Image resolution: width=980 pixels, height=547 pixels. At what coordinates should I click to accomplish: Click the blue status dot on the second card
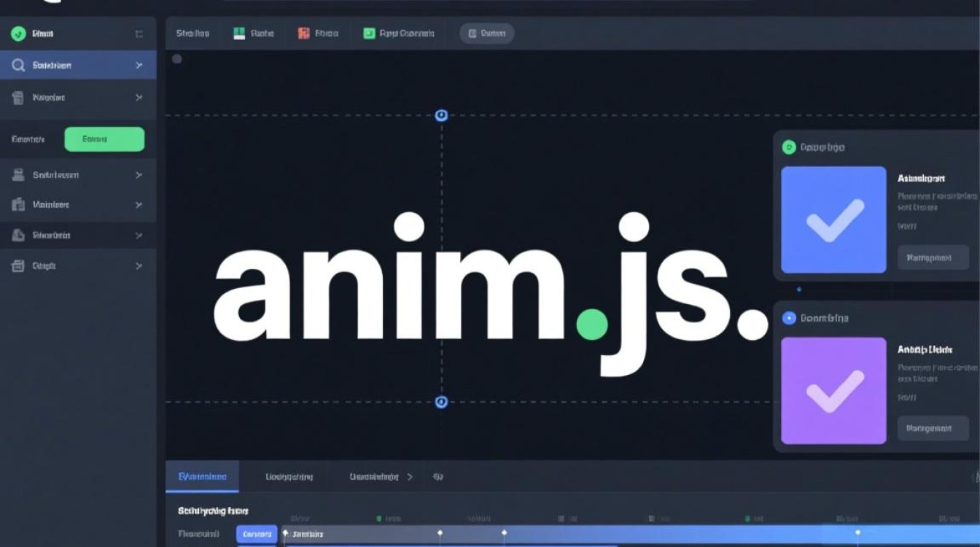pos(789,318)
